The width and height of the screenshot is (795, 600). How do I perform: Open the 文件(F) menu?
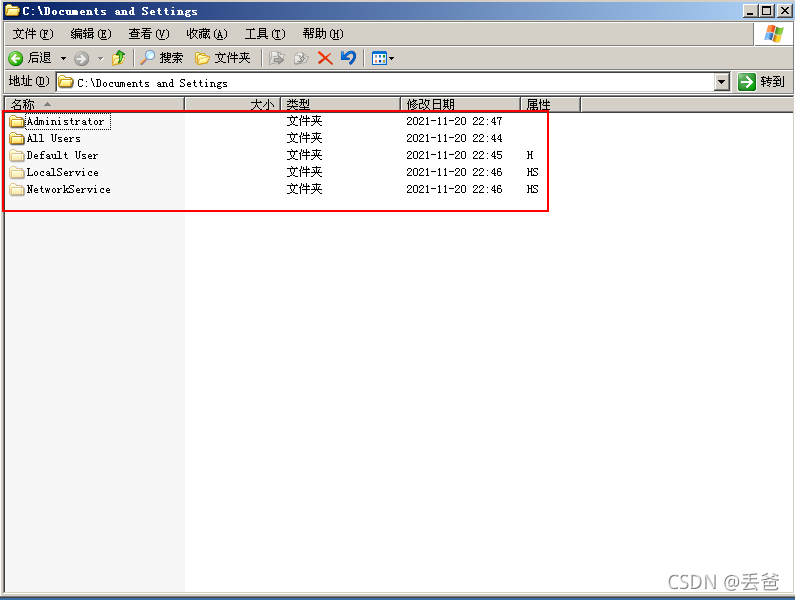[32, 34]
